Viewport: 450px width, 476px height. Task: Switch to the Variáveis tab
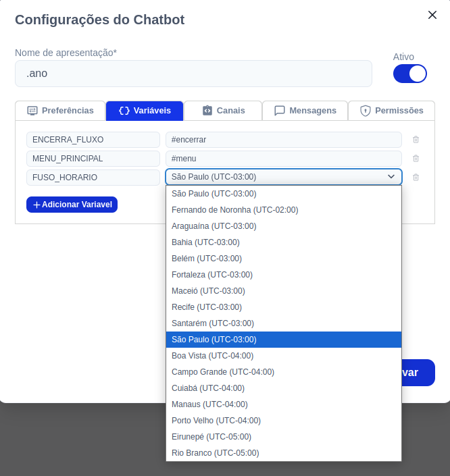145,111
